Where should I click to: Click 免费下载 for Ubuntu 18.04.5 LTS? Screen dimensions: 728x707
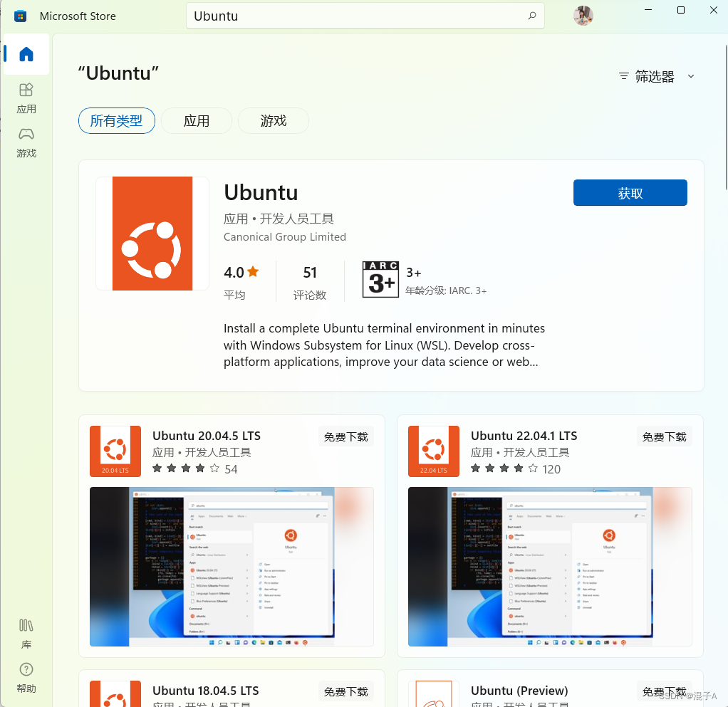[x=346, y=691]
